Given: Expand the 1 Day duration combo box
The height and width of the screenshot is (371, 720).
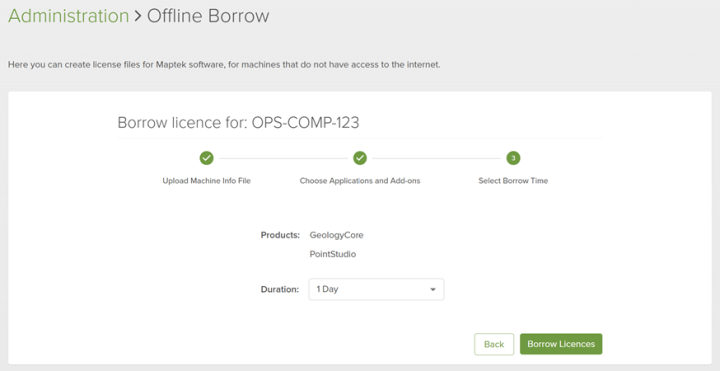Looking at the screenshot, I should tap(376, 289).
